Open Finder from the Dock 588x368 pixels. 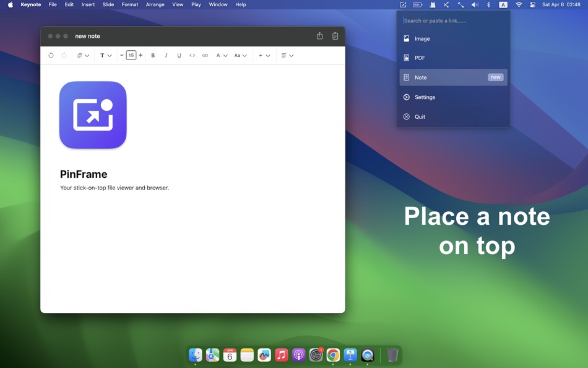point(196,355)
